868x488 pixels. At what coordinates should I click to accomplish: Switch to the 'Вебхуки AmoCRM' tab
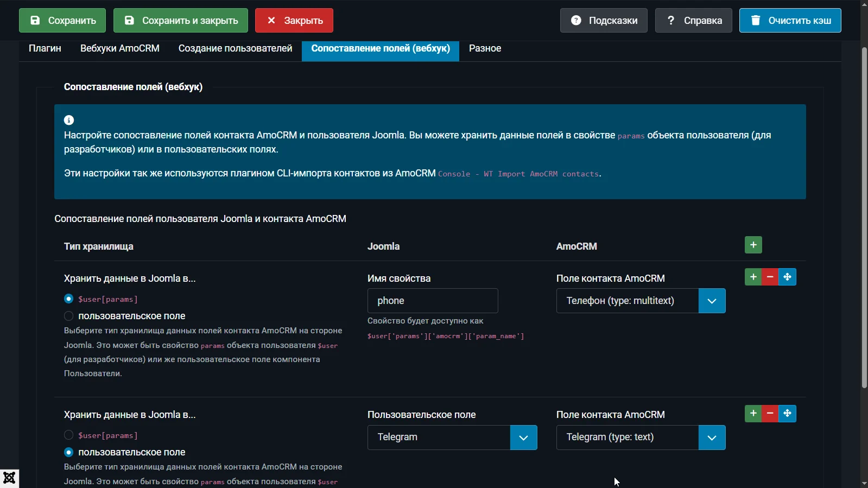[119, 48]
